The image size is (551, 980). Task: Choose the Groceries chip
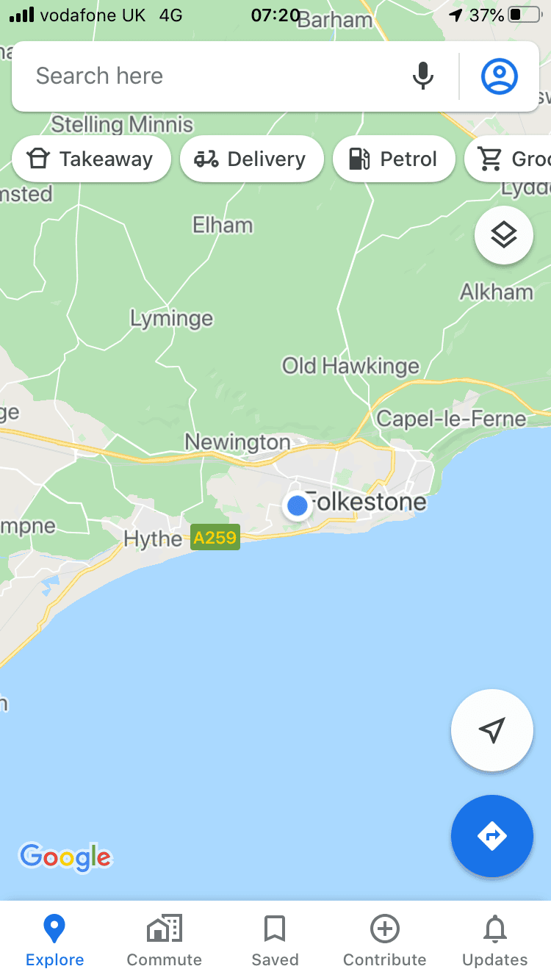(508, 159)
